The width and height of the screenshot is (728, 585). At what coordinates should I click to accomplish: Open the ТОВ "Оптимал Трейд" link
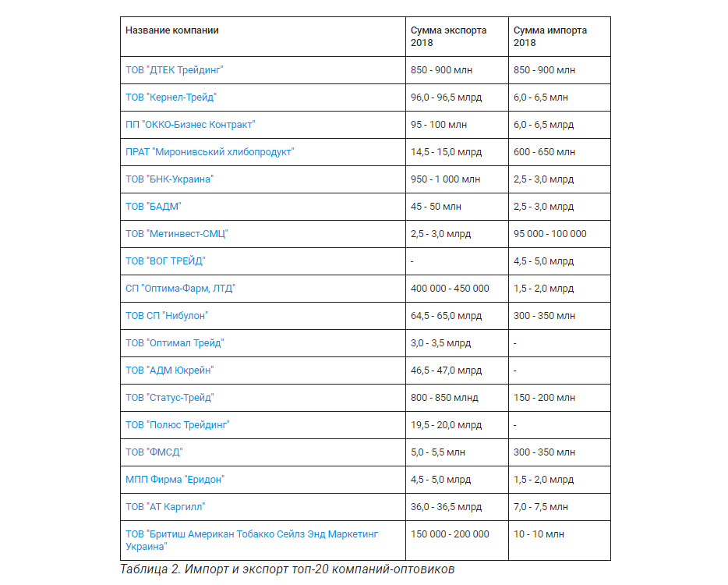pyautogui.click(x=175, y=343)
